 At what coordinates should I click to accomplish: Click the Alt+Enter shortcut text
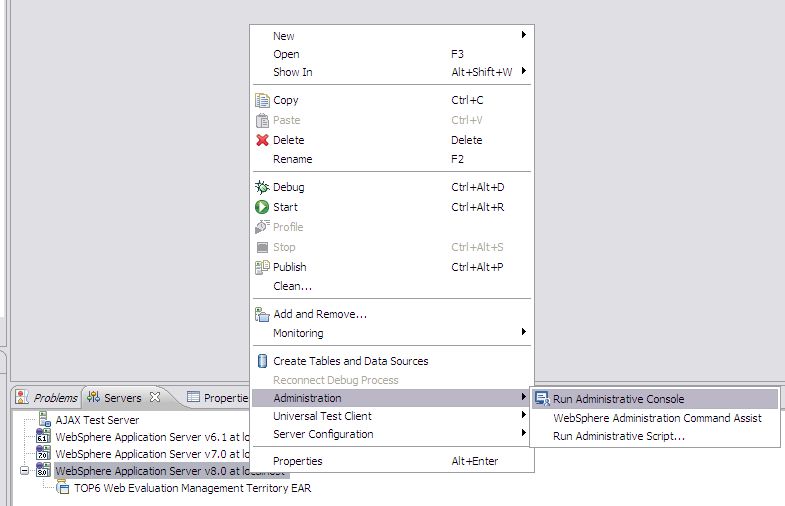(475, 461)
